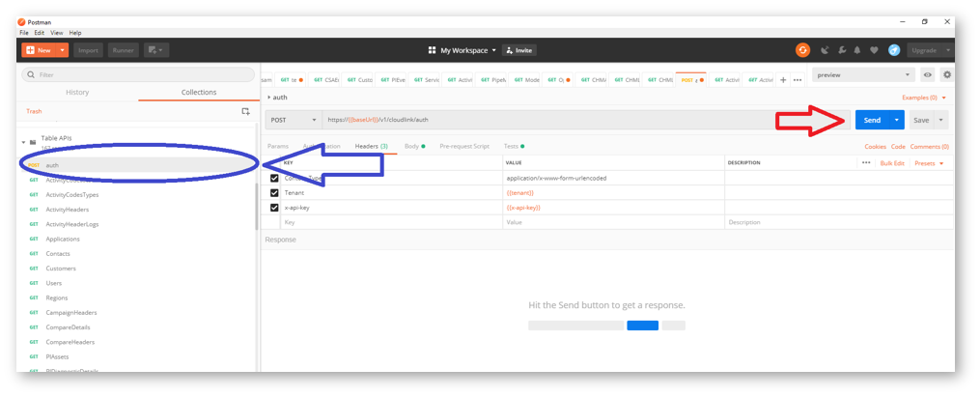This screenshot has width=980, height=397.
Task: Switch to the History tab
Action: [x=77, y=92]
